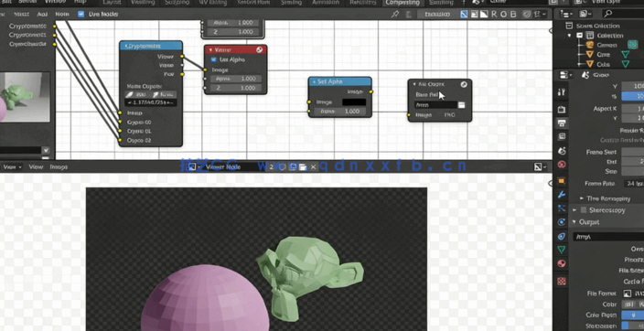Image resolution: width=644 pixels, height=331 pixels.
Task: Open the Render properties tab
Action: pos(562,109)
